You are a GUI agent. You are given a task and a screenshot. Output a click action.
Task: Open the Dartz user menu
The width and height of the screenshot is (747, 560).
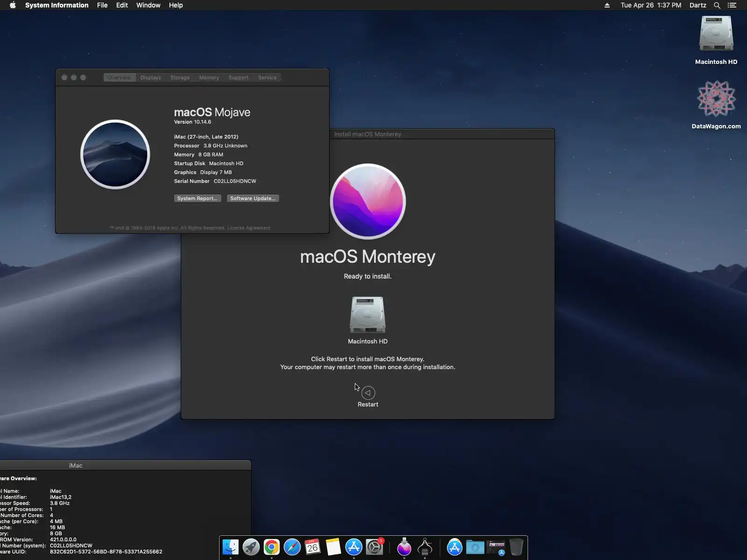(x=698, y=5)
